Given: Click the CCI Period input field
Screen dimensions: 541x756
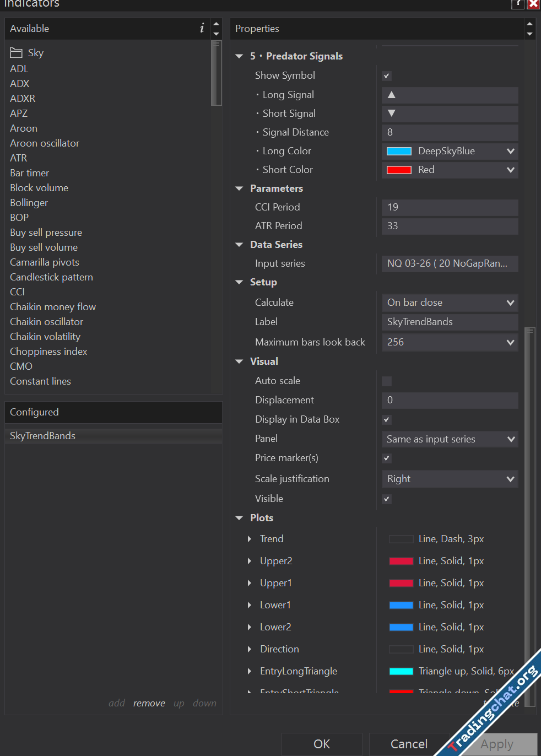Looking at the screenshot, I should pyautogui.click(x=450, y=207).
